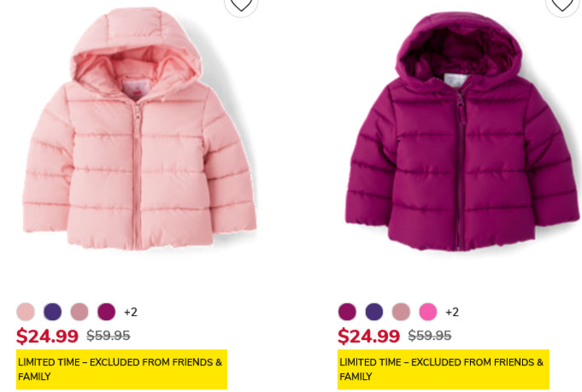Select navy purple swatch under pink jacket
Viewport: 582px width, 392px height.
(x=52, y=312)
